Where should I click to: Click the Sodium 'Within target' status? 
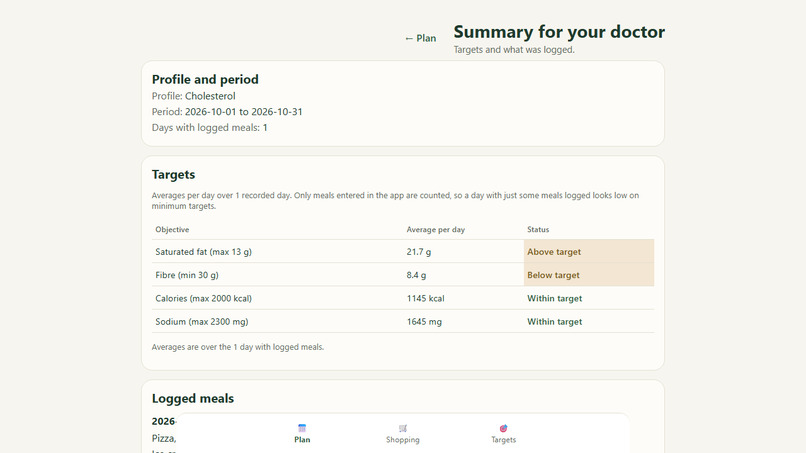(555, 322)
